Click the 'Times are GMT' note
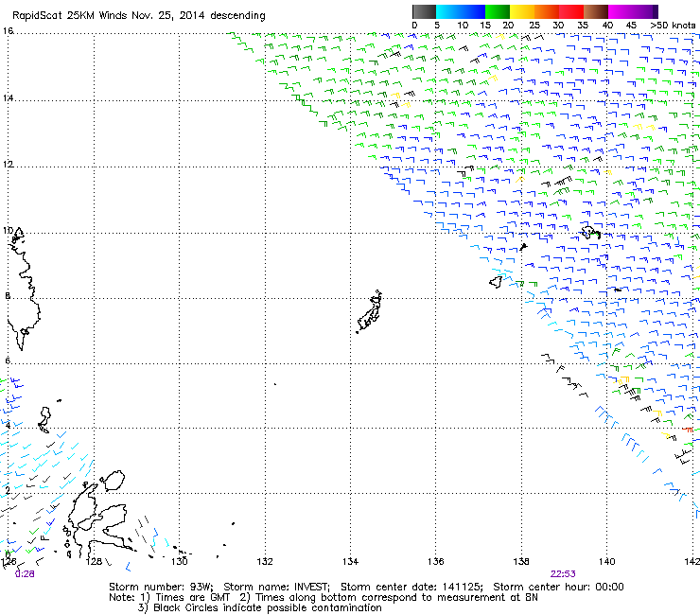 [x=192, y=598]
